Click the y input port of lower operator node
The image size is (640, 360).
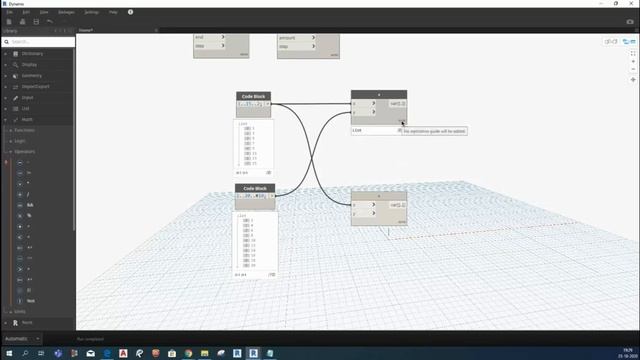click(x=364, y=213)
